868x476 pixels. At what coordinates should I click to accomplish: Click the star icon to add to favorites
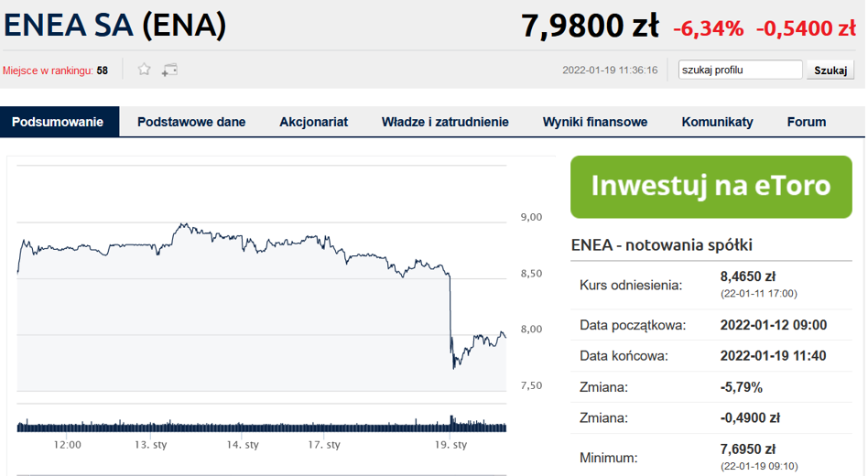click(x=144, y=70)
